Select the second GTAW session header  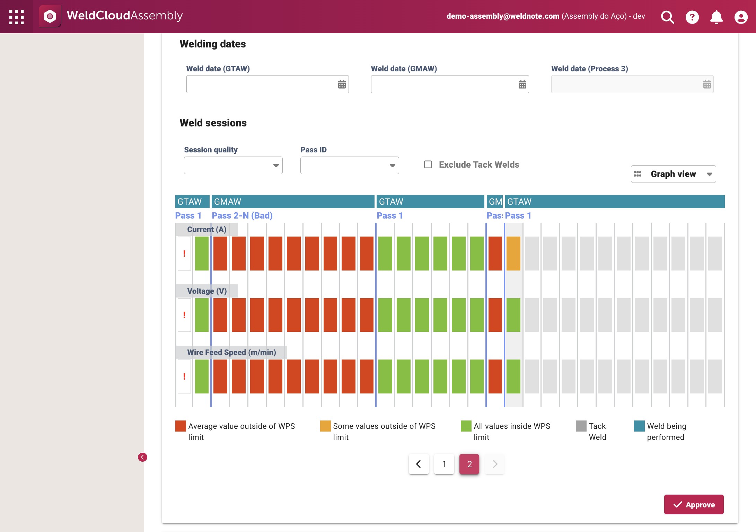click(x=430, y=202)
